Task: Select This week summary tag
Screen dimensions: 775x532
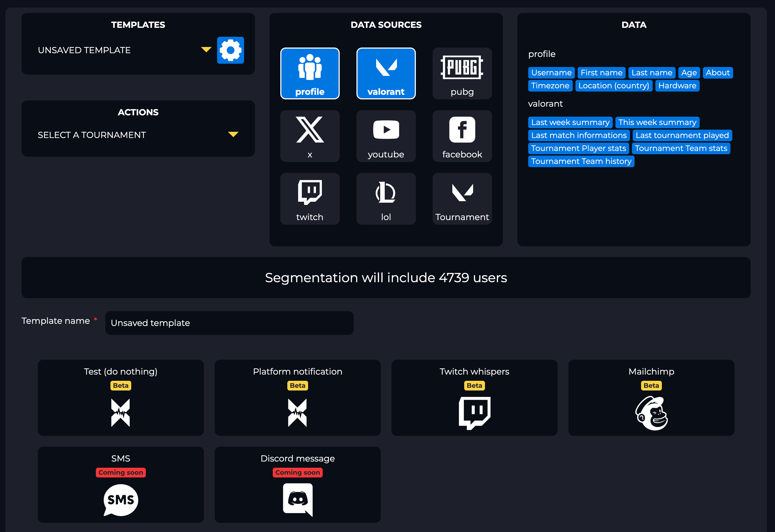Action: click(657, 122)
